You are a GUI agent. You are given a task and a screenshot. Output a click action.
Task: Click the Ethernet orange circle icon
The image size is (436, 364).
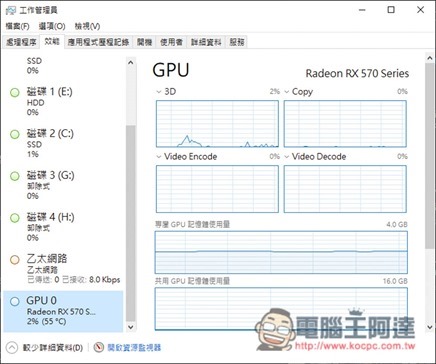[x=15, y=260]
